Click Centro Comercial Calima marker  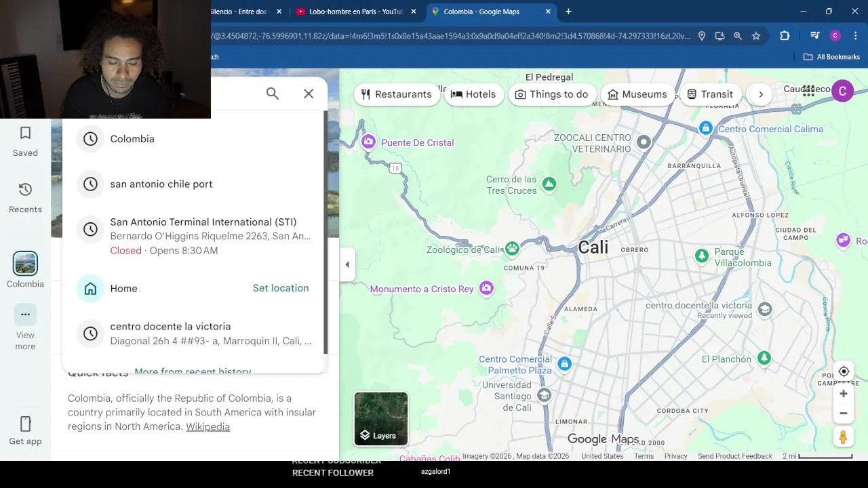click(x=706, y=127)
